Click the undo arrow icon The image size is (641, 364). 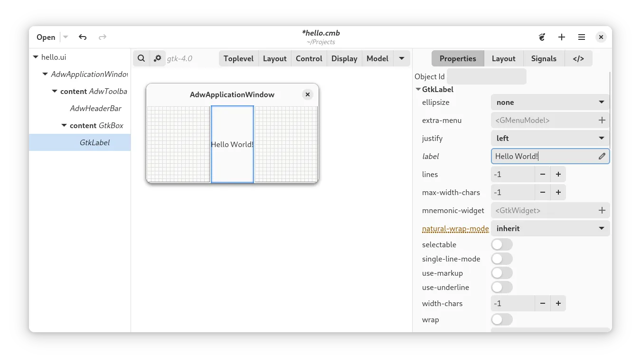[x=83, y=37]
